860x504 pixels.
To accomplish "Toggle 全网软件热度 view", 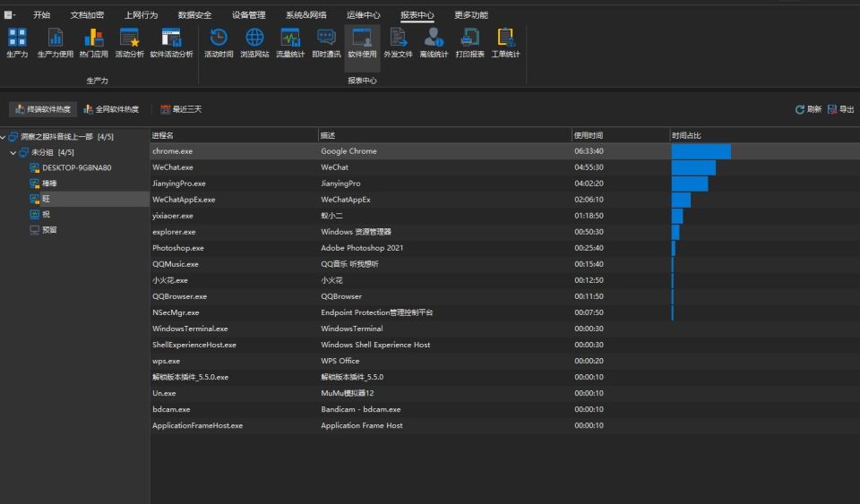I will pyautogui.click(x=111, y=109).
